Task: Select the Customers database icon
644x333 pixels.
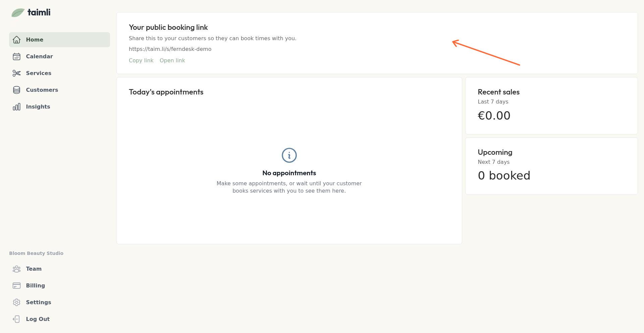Action: (x=16, y=90)
